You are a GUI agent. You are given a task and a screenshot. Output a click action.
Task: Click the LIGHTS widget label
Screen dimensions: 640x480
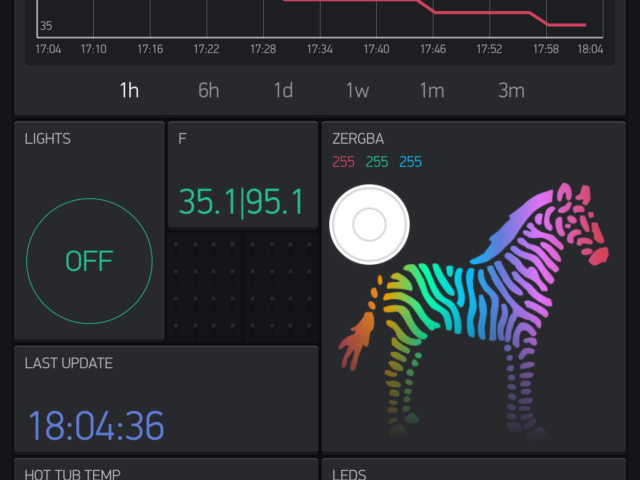48,139
